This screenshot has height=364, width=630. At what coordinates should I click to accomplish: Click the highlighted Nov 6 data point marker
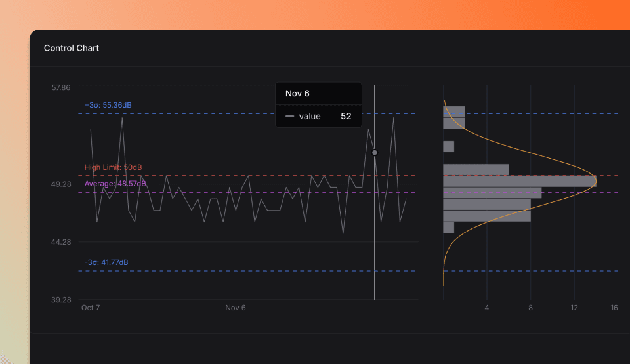375,153
